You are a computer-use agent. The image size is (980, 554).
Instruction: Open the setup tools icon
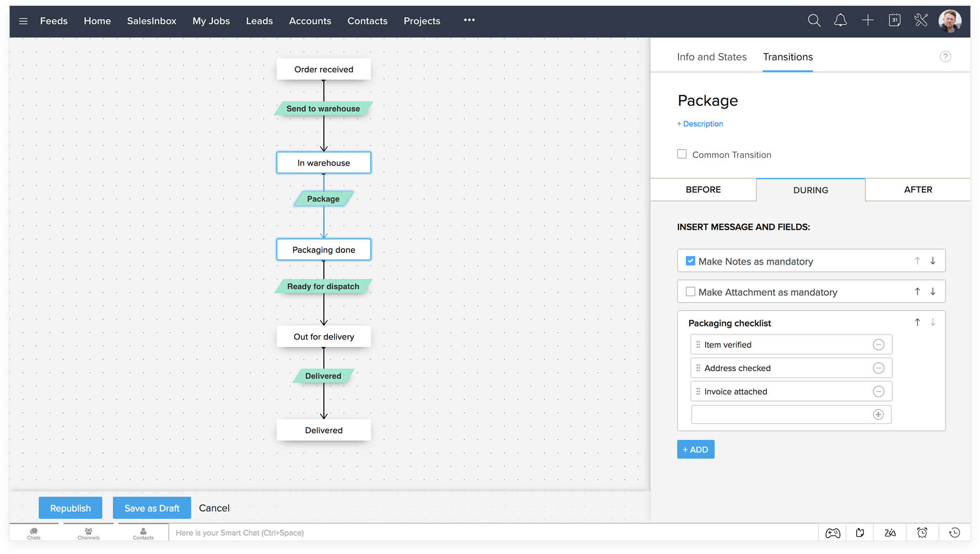pyautogui.click(x=921, y=20)
